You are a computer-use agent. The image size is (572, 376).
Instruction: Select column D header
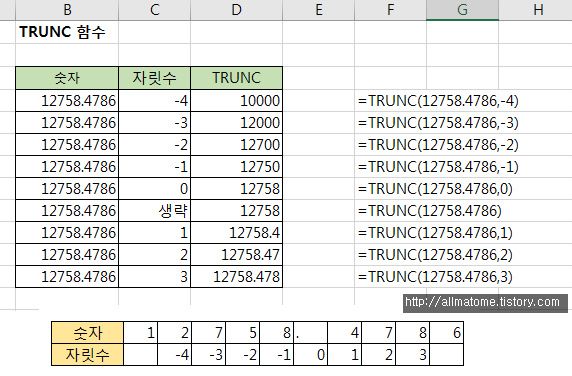pos(236,10)
